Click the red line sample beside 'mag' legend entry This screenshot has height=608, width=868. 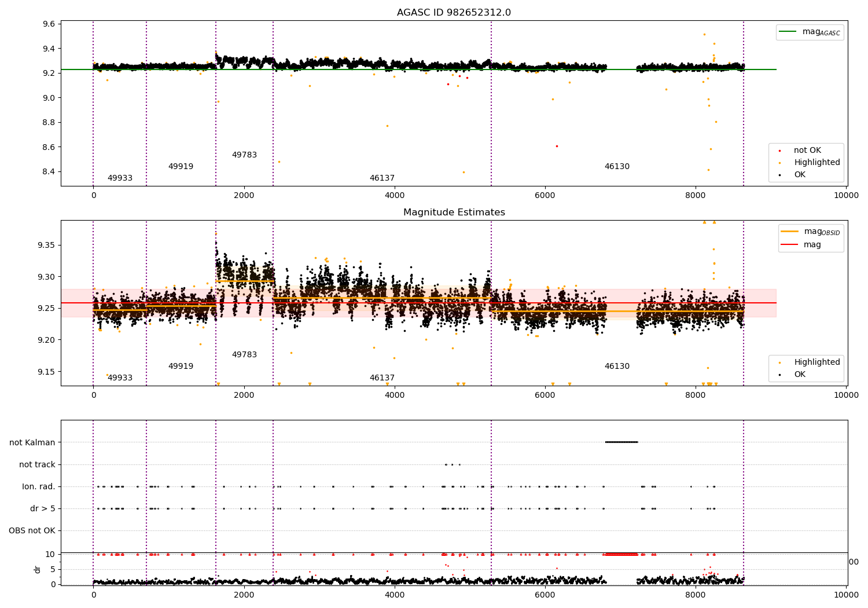[x=789, y=245]
